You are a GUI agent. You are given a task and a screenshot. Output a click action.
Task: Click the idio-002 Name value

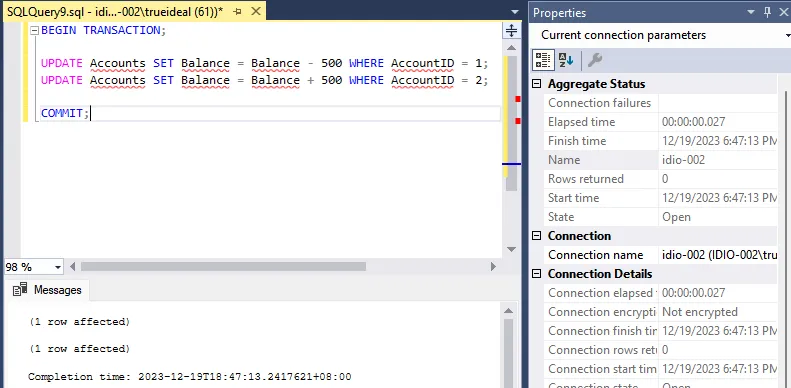(684, 160)
